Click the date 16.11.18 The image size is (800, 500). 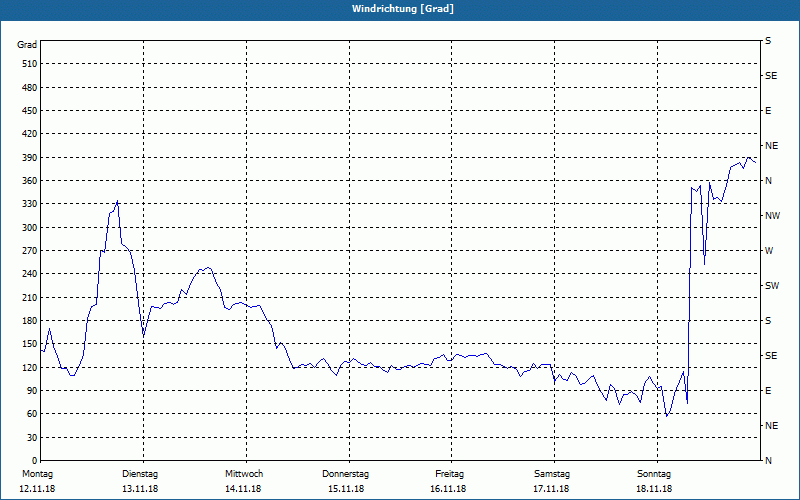[x=448, y=489]
